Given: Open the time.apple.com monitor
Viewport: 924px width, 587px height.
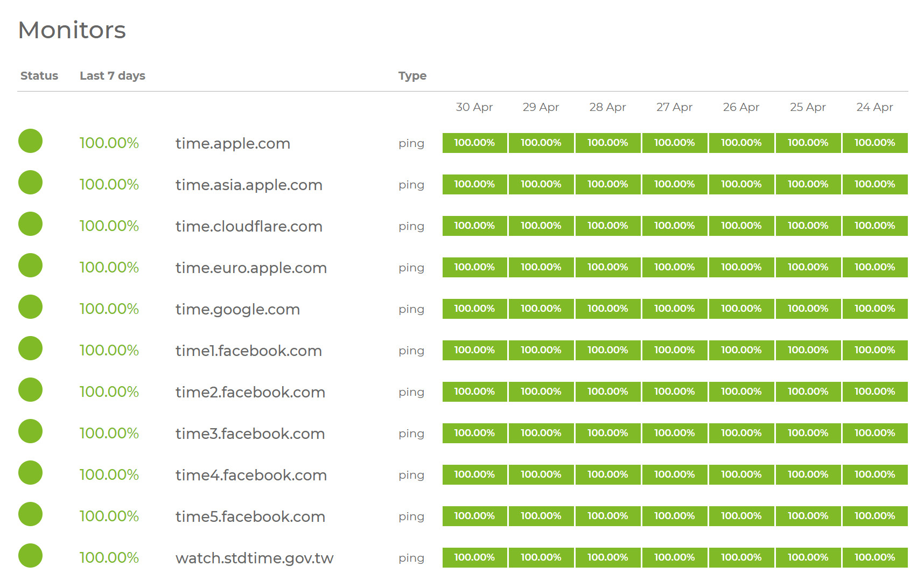Looking at the screenshot, I should pyautogui.click(x=233, y=144).
